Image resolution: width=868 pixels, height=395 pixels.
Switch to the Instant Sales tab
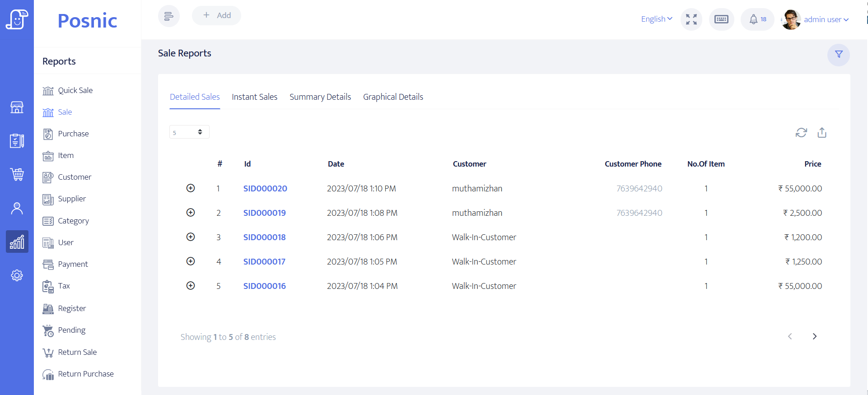pos(254,97)
